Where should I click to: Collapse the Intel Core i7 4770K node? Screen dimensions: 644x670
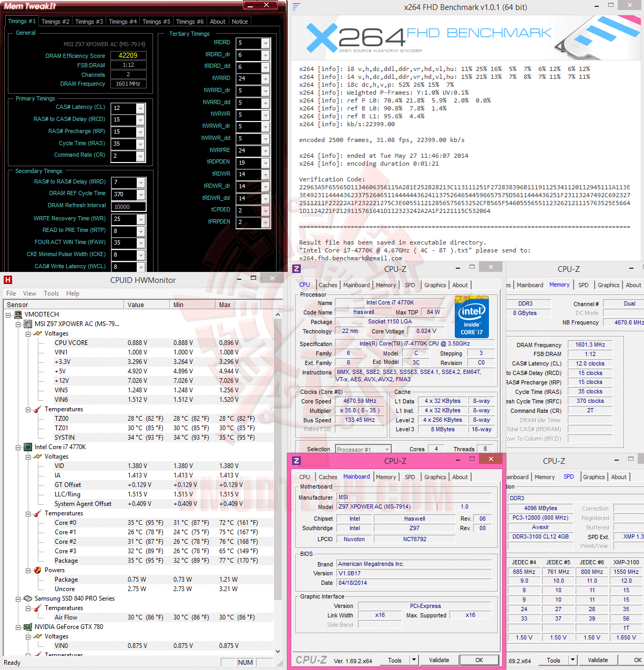pyautogui.click(x=18, y=447)
